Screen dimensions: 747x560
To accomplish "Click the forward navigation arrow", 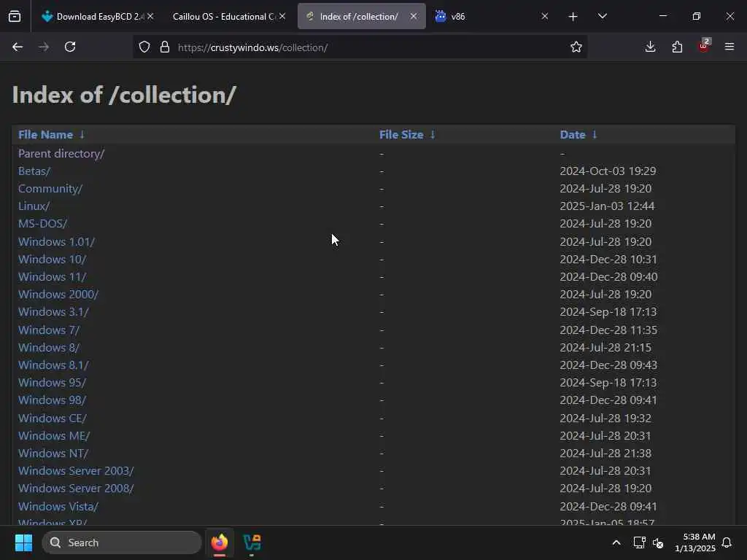I will point(44,47).
